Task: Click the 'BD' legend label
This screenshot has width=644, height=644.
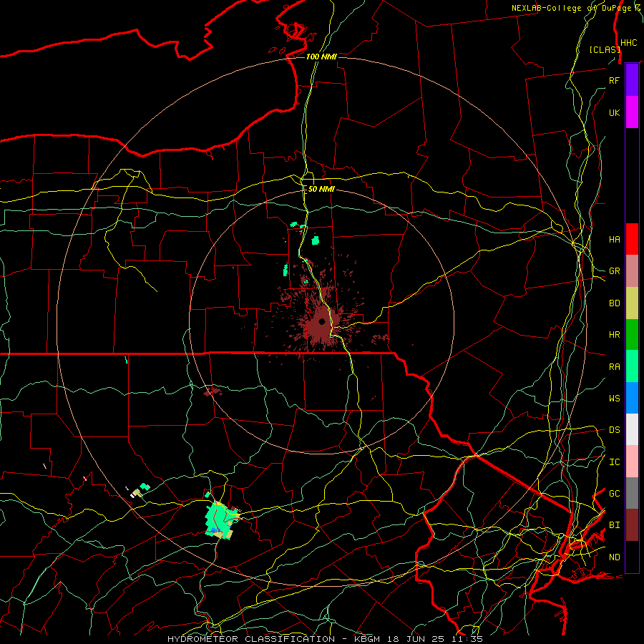Action: (x=614, y=303)
